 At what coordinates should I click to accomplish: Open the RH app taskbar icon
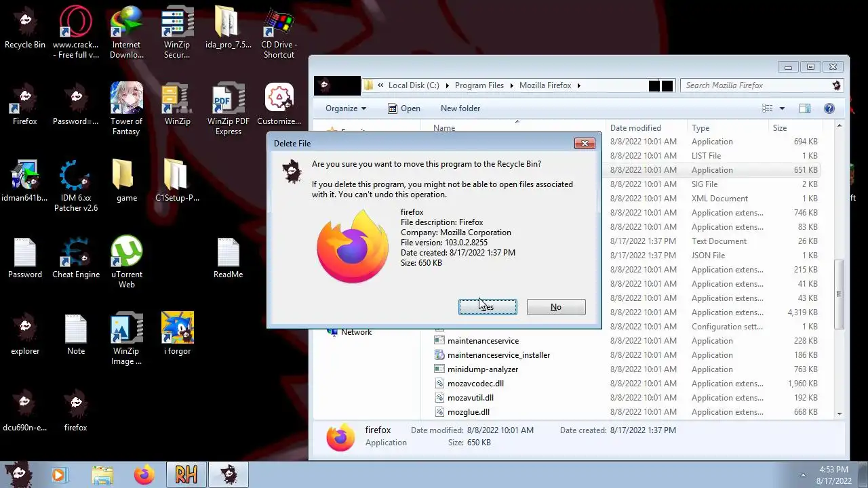[186, 476]
